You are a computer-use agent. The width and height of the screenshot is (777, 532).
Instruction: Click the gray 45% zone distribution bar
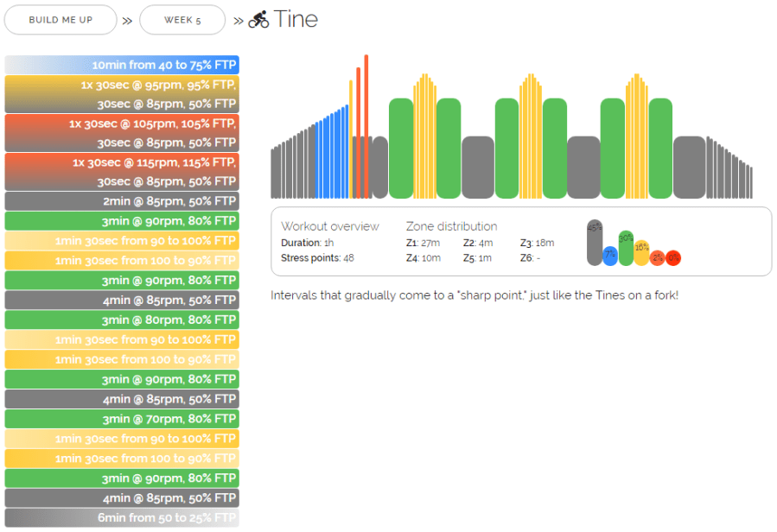click(x=595, y=243)
